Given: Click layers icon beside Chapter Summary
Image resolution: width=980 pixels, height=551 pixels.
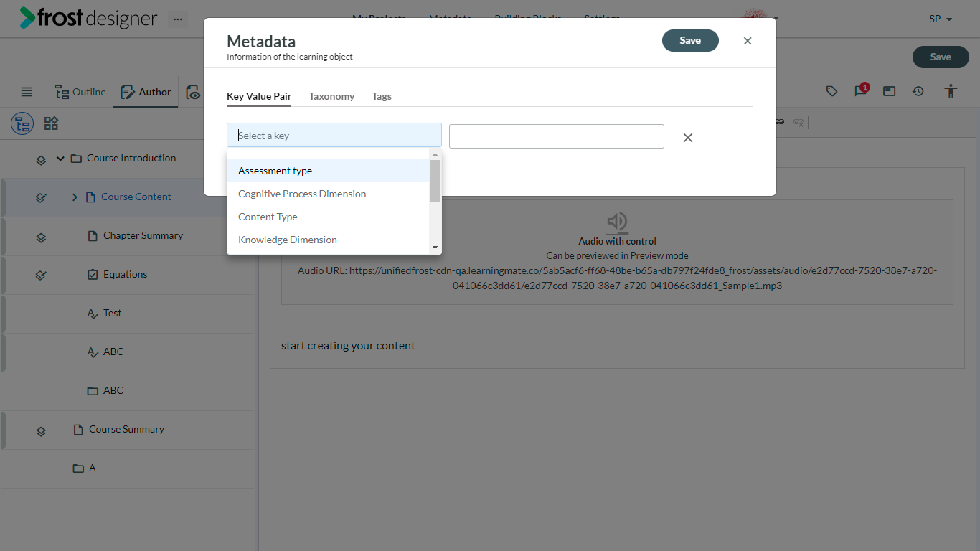Looking at the screenshot, I should pos(41,236).
